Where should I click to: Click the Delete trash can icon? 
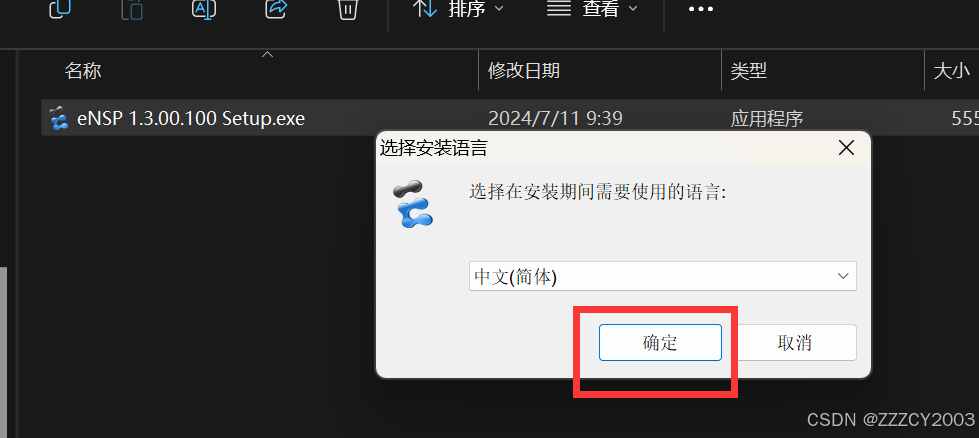click(347, 9)
